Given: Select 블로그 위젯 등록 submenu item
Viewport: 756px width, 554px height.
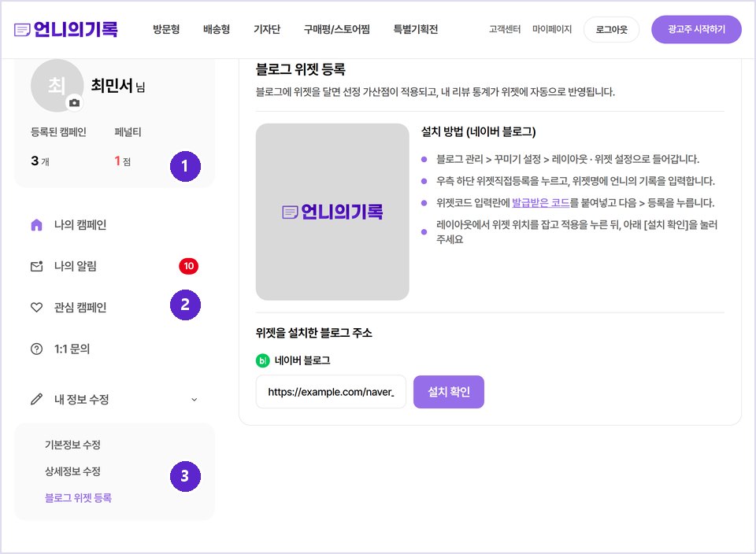Looking at the screenshot, I should click(x=78, y=497).
